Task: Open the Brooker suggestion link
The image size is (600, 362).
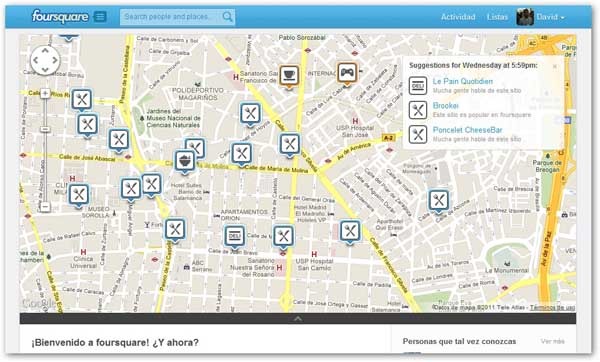Action: [x=445, y=105]
